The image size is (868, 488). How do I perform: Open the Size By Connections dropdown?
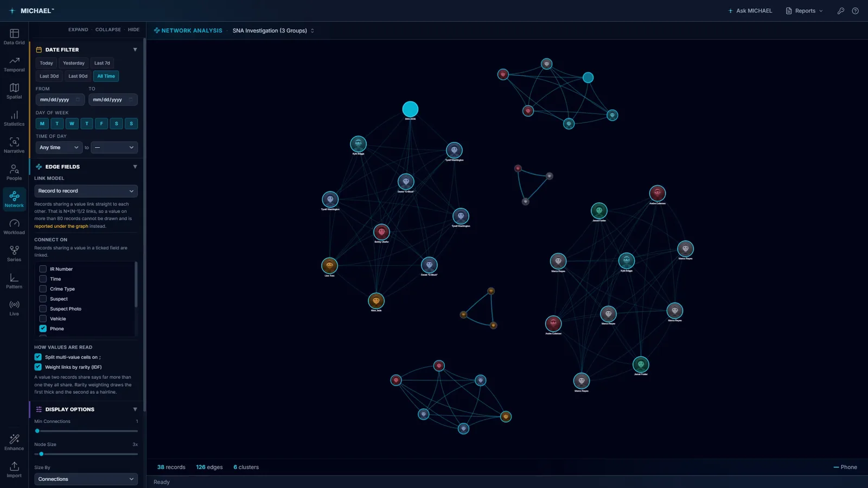click(86, 479)
